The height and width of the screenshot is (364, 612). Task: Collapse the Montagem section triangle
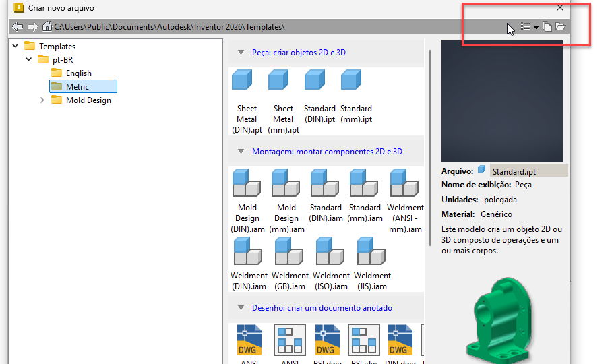click(241, 152)
